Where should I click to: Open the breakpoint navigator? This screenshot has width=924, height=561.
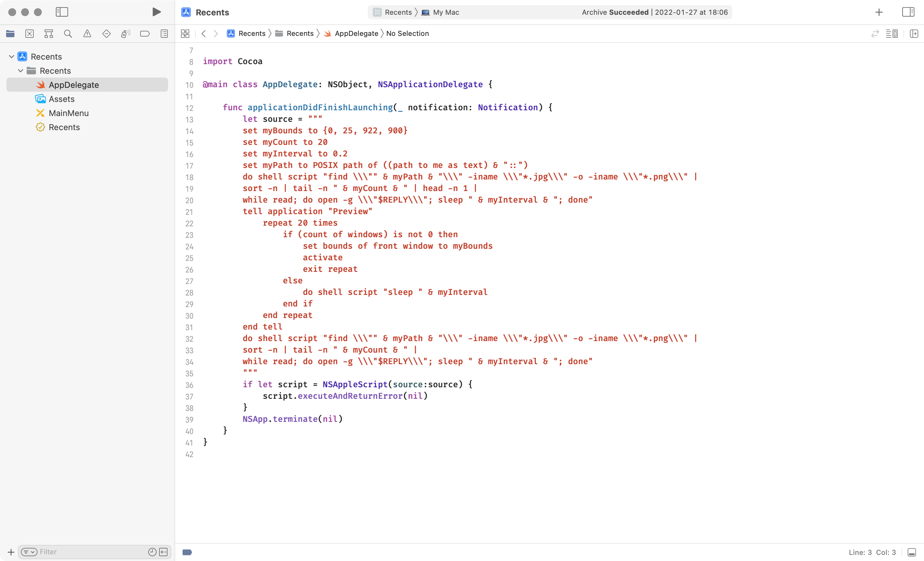[145, 34]
